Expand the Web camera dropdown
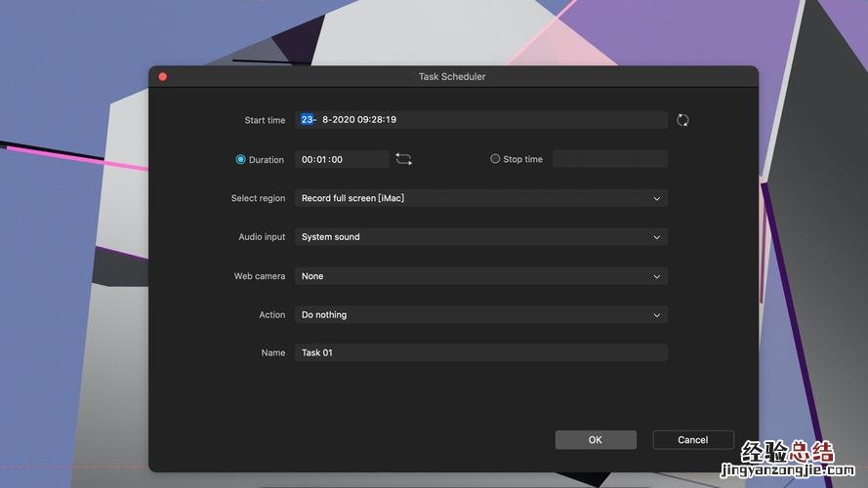868x488 pixels. click(x=480, y=276)
